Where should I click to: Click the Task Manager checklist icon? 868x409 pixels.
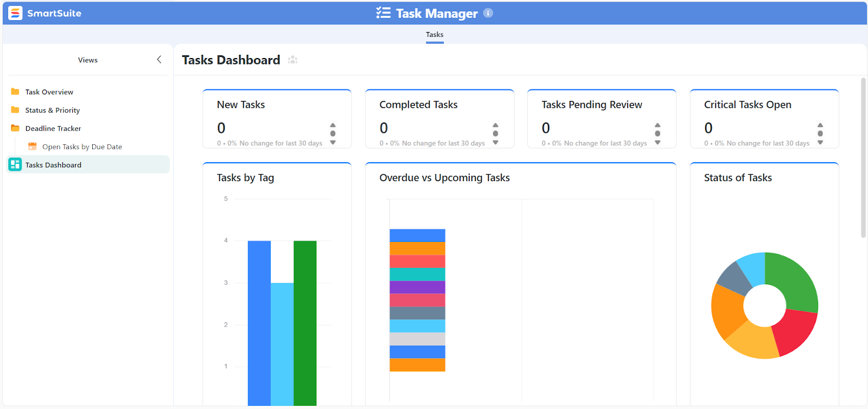[384, 13]
